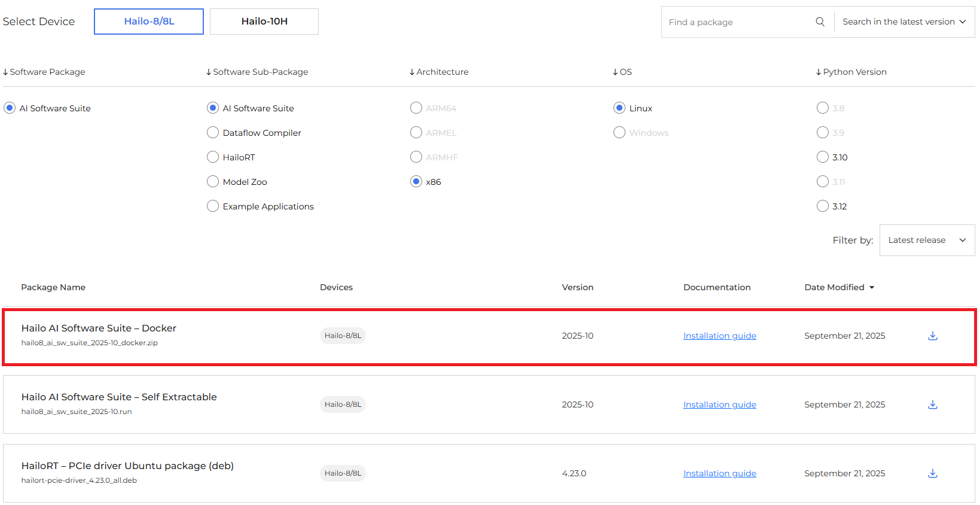Click the Architecture column arrow header
Viewport: 980px width, 505px height.
pyautogui.click(x=412, y=72)
